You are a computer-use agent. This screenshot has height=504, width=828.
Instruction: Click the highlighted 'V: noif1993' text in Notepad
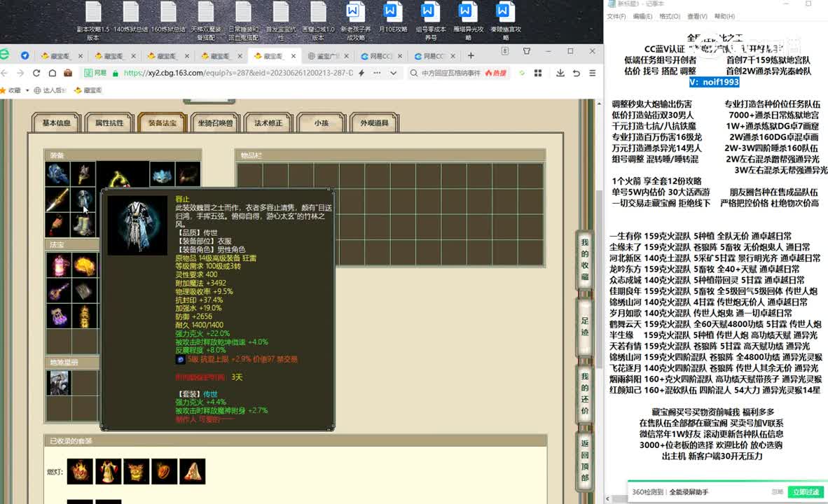714,82
